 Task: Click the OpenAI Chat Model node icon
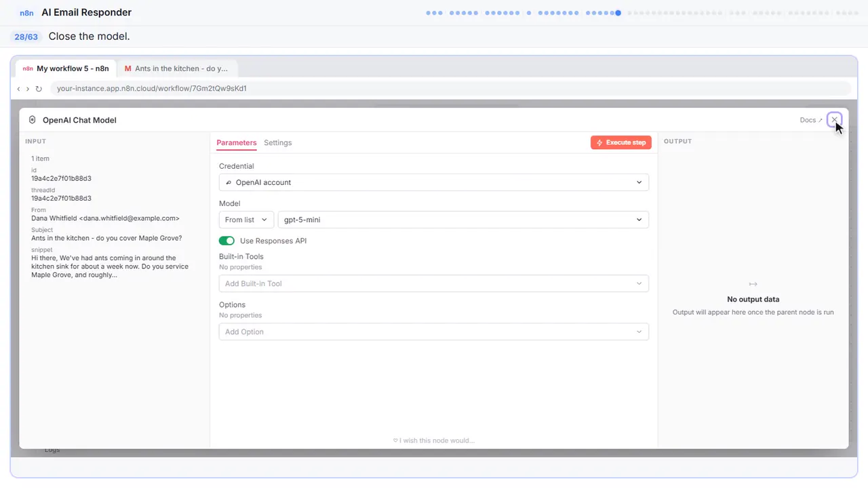(32, 120)
